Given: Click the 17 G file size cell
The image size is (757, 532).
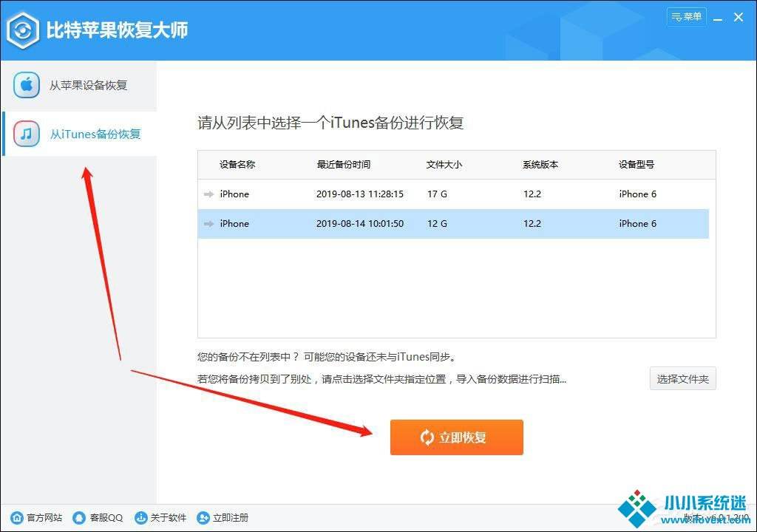Looking at the screenshot, I should 437,194.
